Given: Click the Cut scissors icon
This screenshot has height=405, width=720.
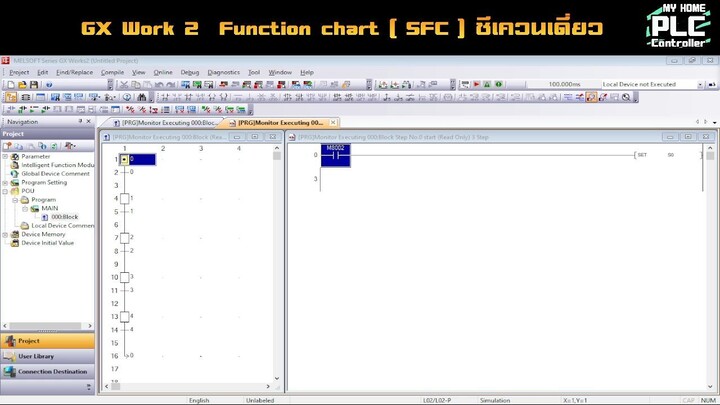Looking at the screenshot, I should (x=124, y=84).
